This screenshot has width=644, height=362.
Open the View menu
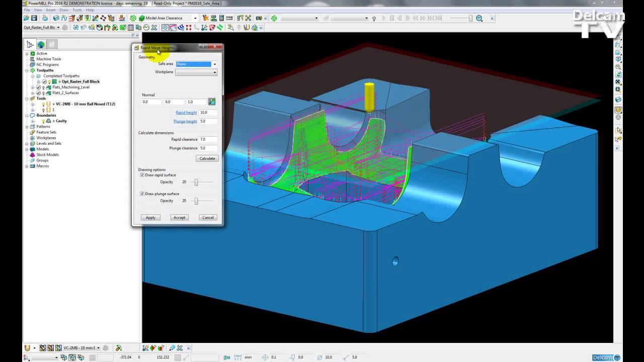click(x=38, y=10)
